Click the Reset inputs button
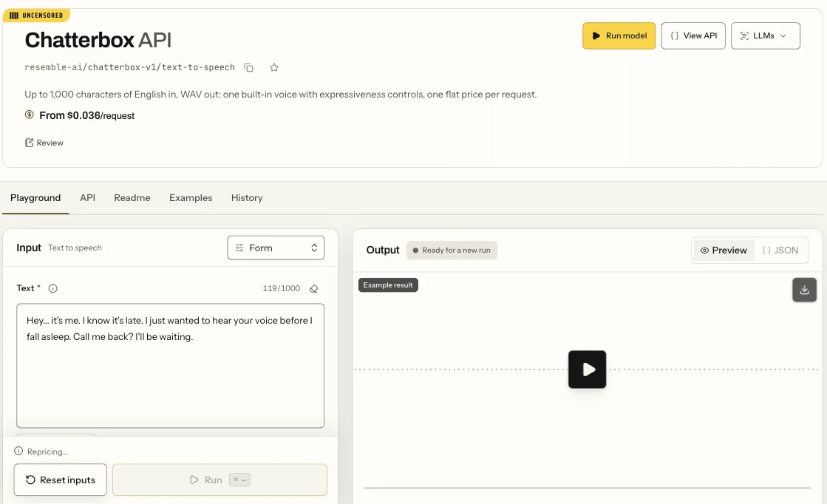Image resolution: width=827 pixels, height=504 pixels. coord(60,480)
